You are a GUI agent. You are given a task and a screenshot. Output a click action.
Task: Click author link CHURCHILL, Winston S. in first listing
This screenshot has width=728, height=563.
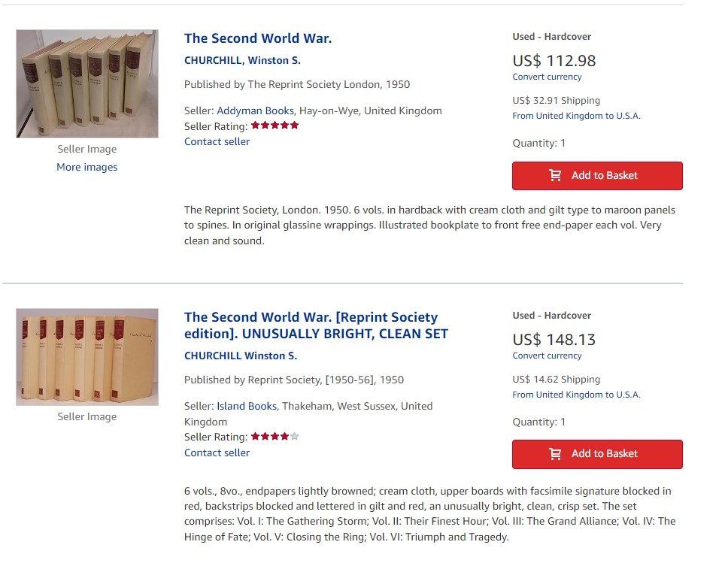pyautogui.click(x=242, y=60)
